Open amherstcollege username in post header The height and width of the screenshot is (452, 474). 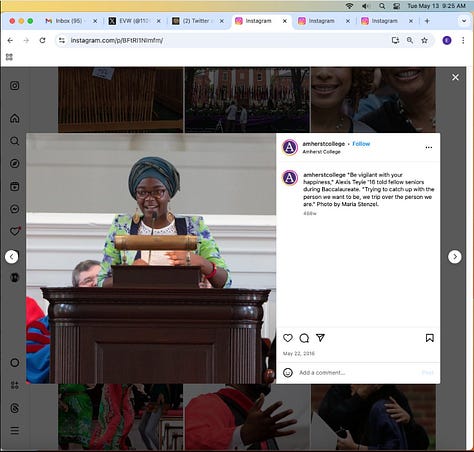(x=323, y=144)
